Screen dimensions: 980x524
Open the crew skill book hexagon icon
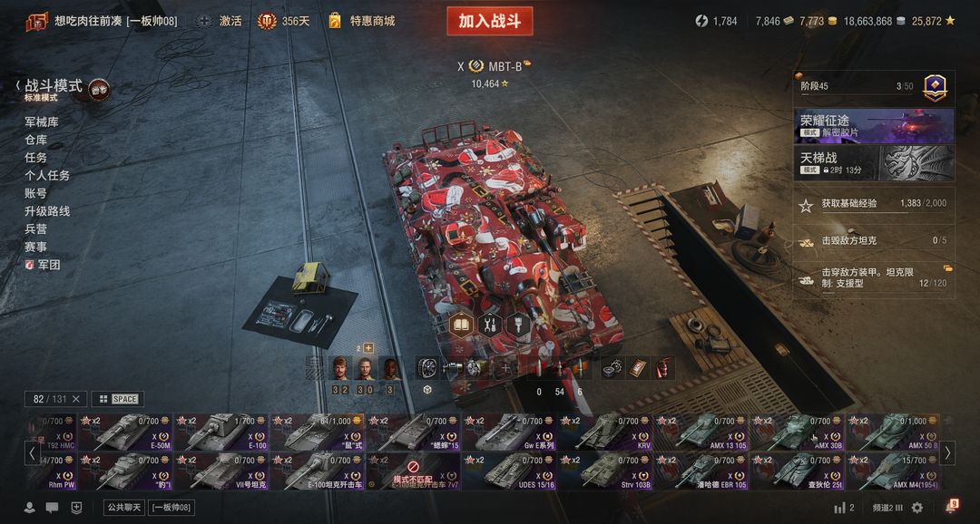tap(460, 325)
